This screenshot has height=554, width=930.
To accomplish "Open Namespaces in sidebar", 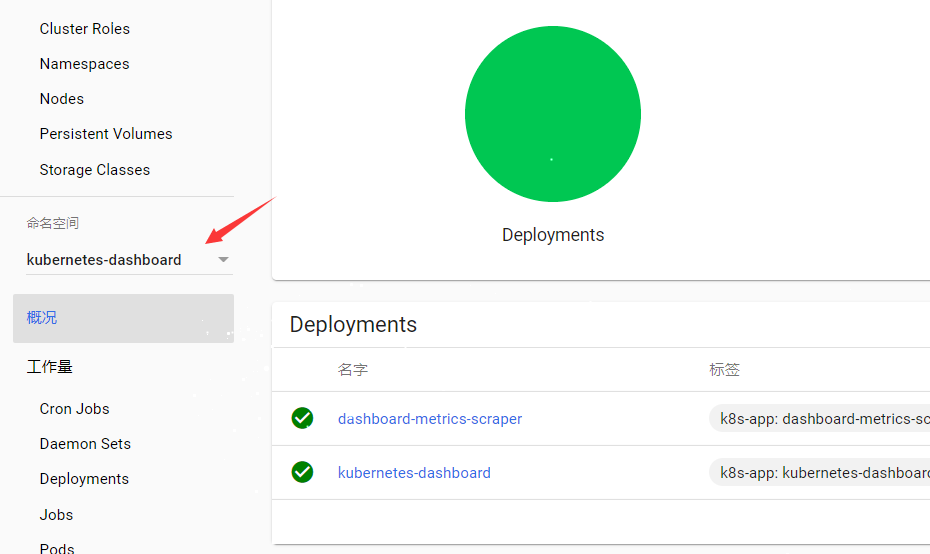I will pos(84,63).
